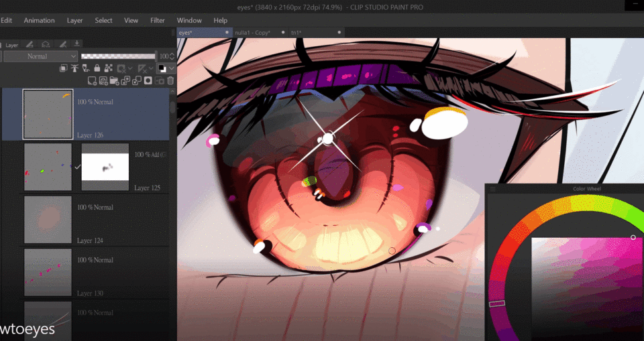Switch to the nulla1 - Copy* canvas tab
Screen dimensions: 644x341
tap(260, 32)
